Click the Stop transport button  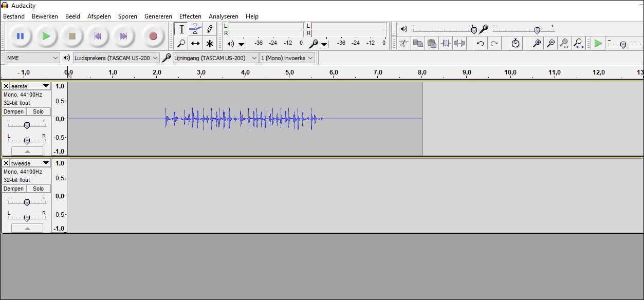click(72, 36)
